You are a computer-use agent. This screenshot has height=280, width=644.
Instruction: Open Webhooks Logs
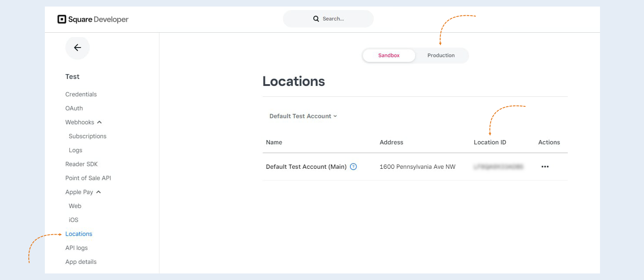pos(75,150)
